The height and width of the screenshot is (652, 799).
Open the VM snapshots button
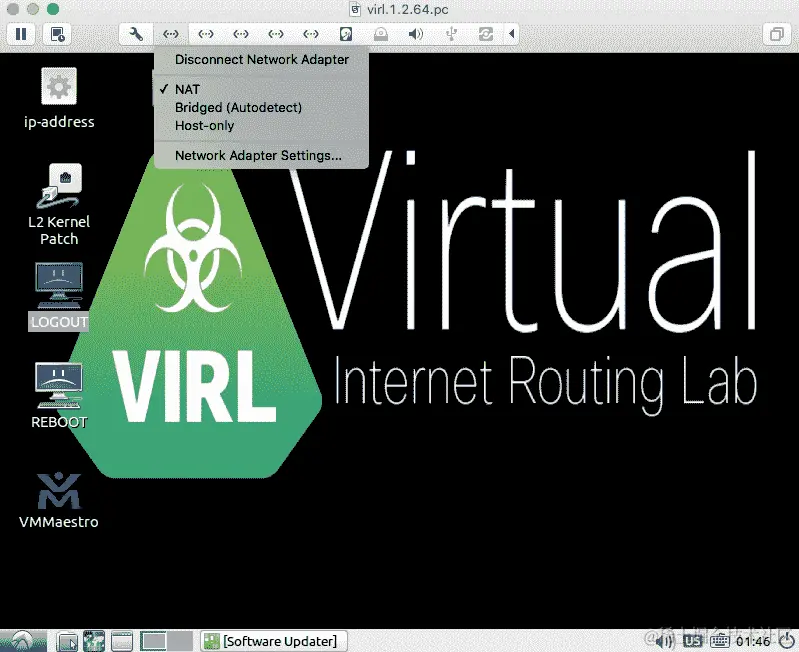pos(58,34)
